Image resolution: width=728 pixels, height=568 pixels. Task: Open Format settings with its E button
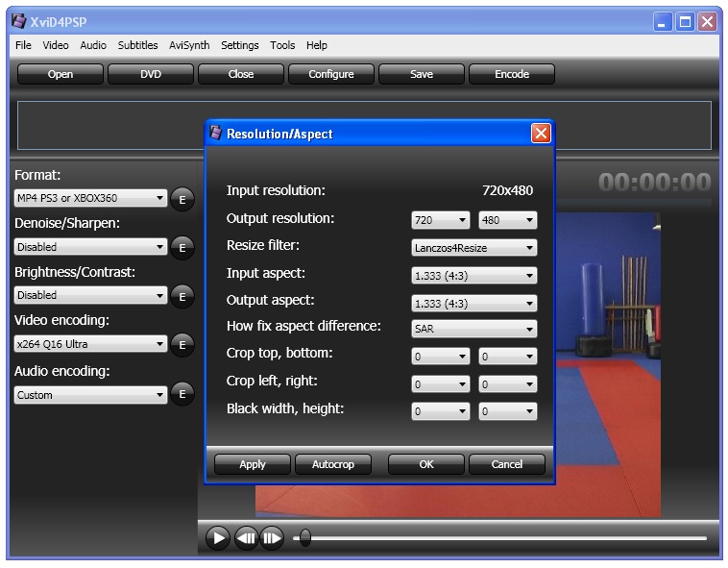tap(182, 200)
